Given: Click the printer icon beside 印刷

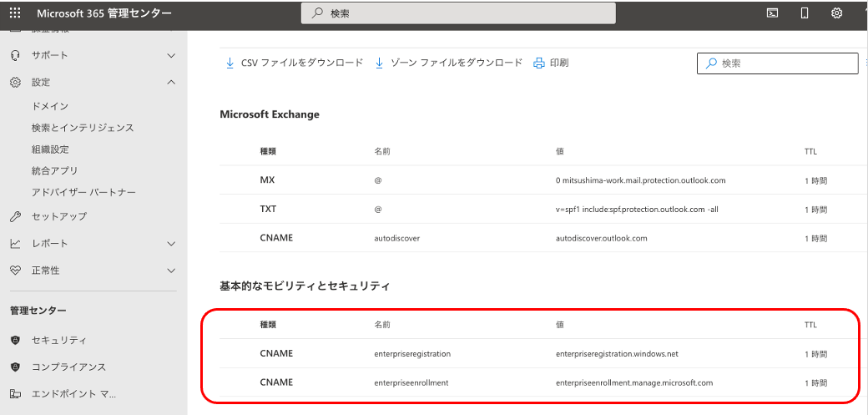Looking at the screenshot, I should coord(538,63).
